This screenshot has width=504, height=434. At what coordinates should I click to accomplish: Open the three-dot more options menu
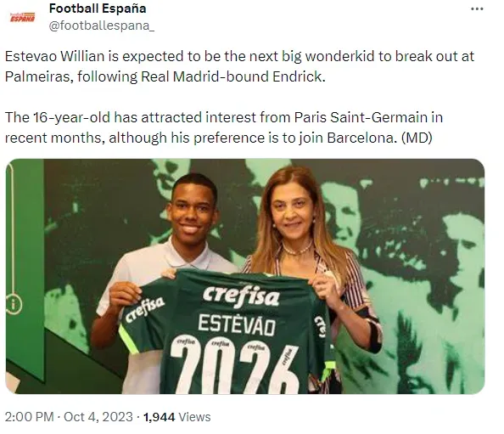coord(477,9)
